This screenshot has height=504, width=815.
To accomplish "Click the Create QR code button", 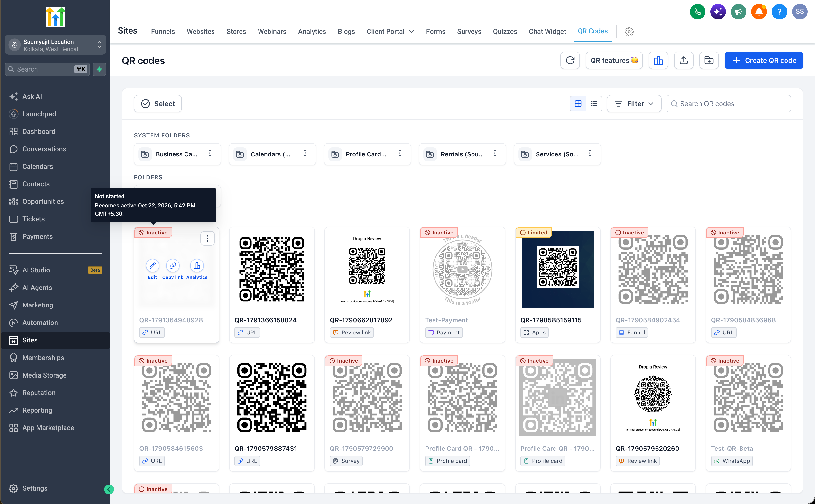I will click(764, 60).
